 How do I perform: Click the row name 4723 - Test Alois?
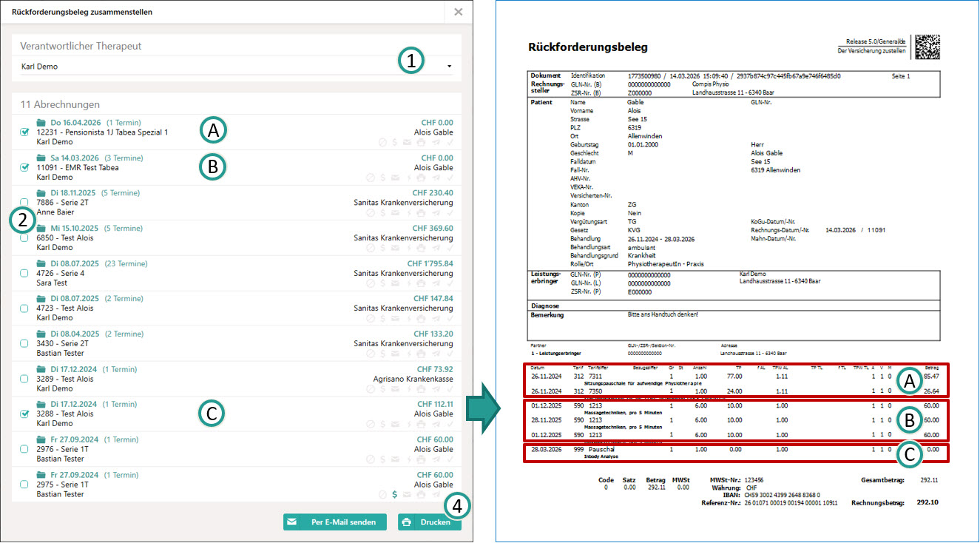(65, 308)
